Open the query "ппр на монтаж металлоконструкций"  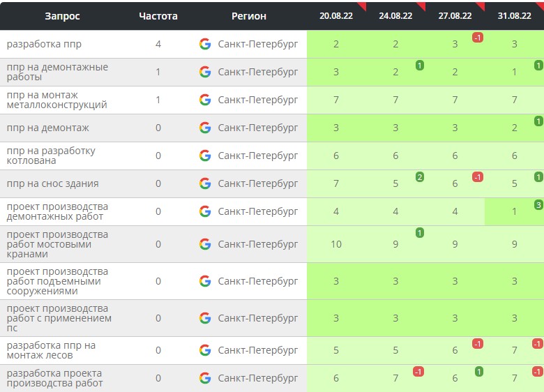(x=57, y=100)
